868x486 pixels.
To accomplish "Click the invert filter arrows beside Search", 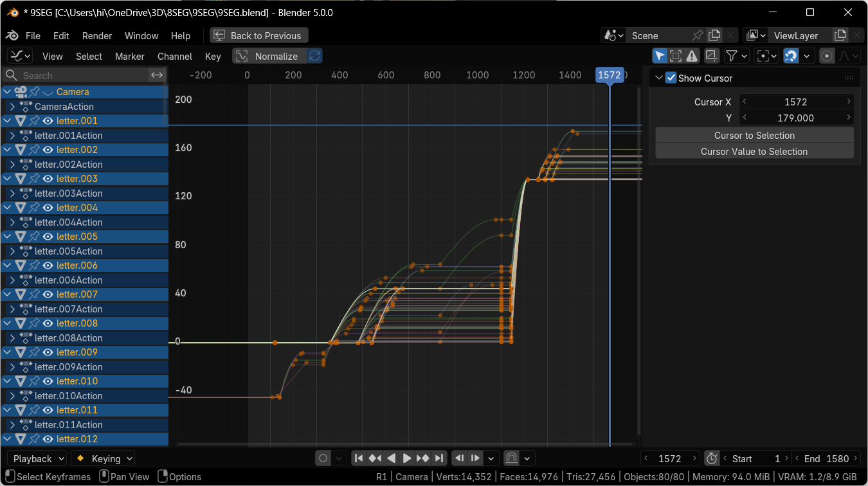I will [x=157, y=75].
